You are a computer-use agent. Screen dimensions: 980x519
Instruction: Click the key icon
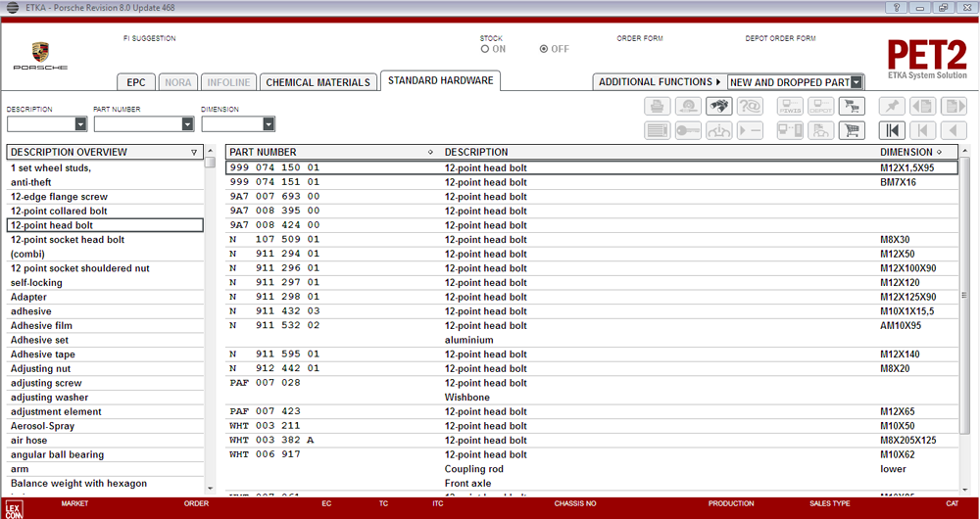[688, 130]
